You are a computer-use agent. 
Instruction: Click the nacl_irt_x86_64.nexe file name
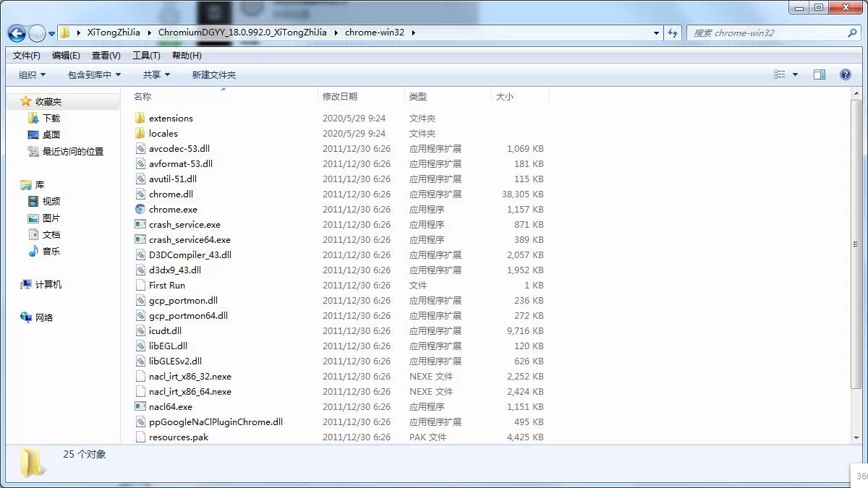point(190,391)
